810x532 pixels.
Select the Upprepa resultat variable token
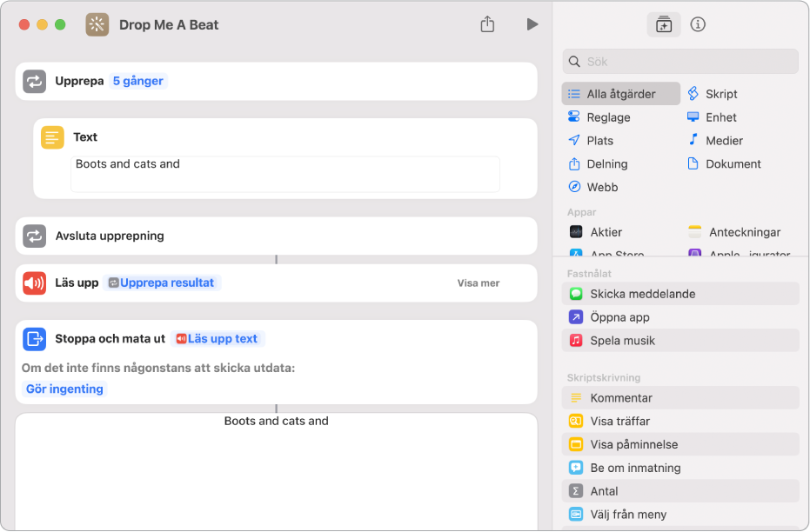(162, 283)
